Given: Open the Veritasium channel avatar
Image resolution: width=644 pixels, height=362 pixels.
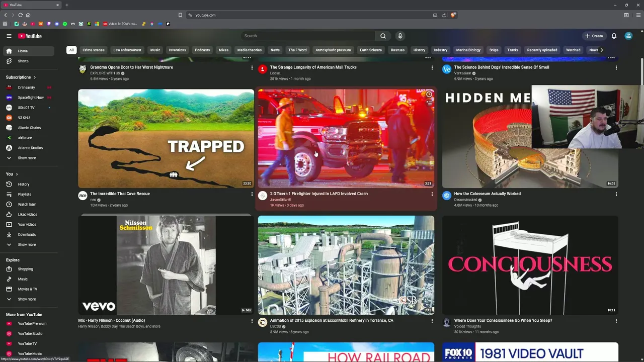Looking at the screenshot, I should pyautogui.click(x=446, y=69).
